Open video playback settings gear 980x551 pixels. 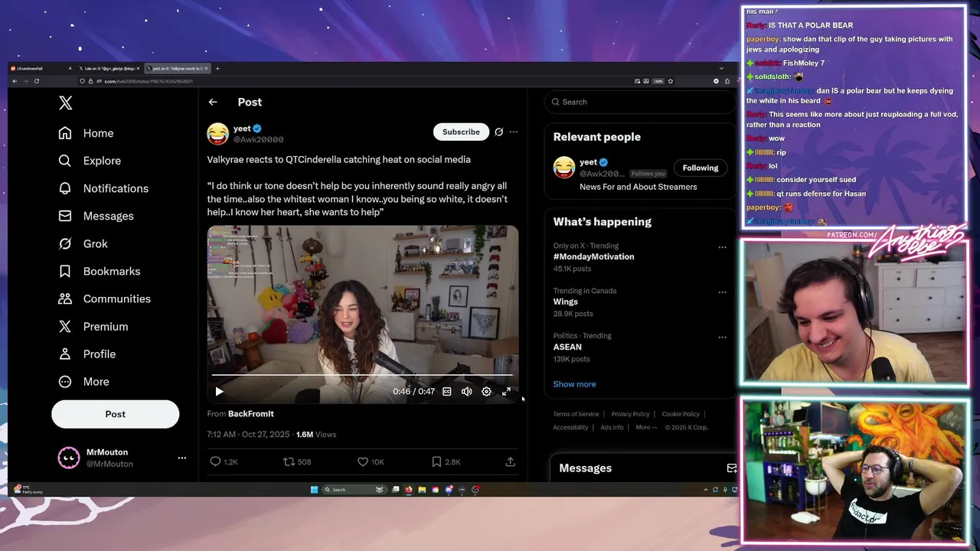tap(486, 391)
